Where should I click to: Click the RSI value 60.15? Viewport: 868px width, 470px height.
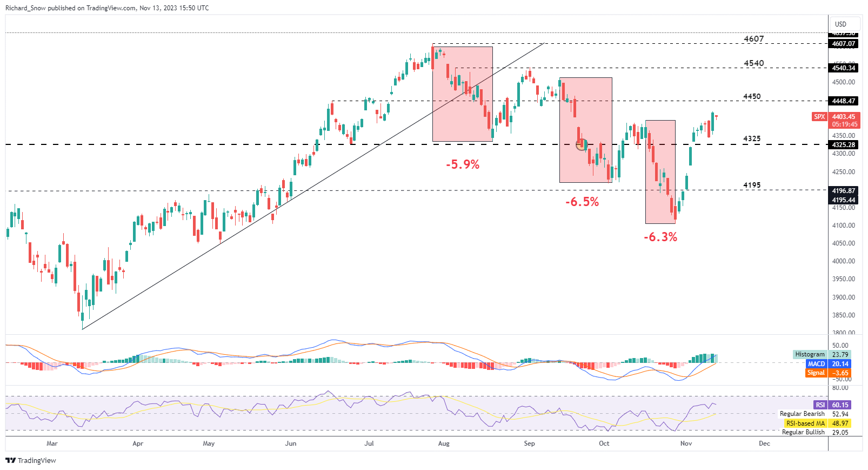coord(840,405)
